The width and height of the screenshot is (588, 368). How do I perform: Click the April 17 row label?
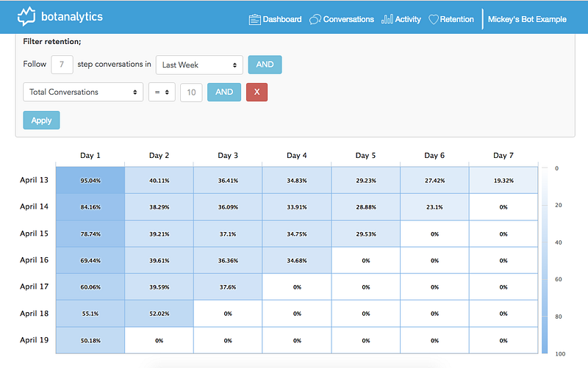click(x=34, y=286)
